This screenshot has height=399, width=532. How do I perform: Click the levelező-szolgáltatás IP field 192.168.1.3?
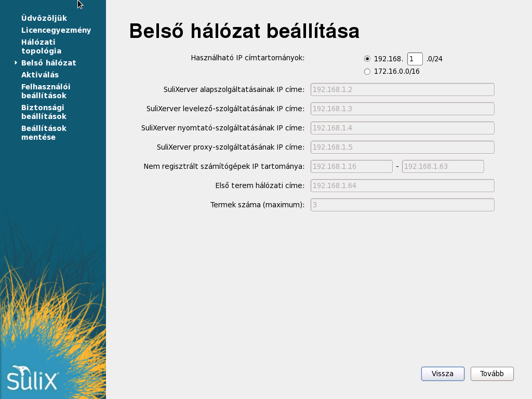tap(403, 109)
